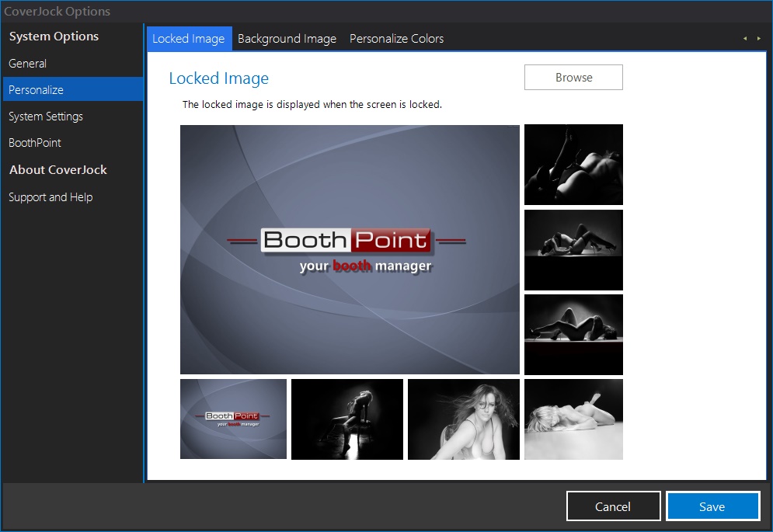Click the Cancel button
773x532 pixels.
click(613, 506)
